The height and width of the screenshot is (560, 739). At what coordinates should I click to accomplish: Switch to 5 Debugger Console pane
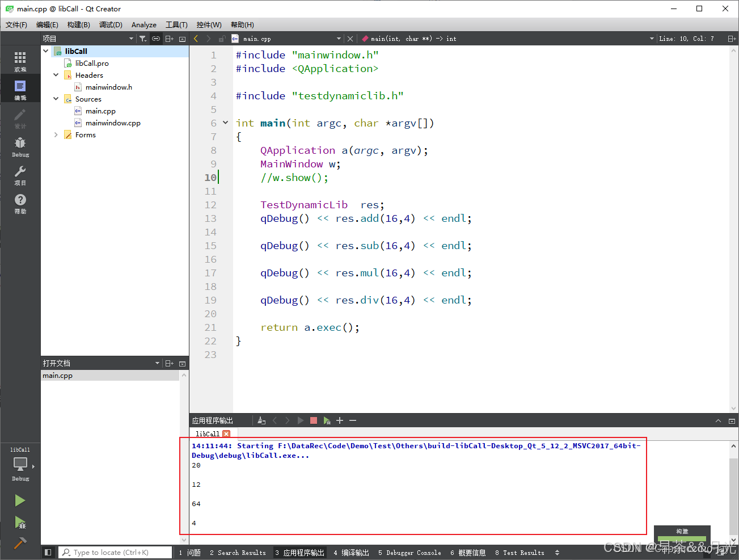pos(409,552)
